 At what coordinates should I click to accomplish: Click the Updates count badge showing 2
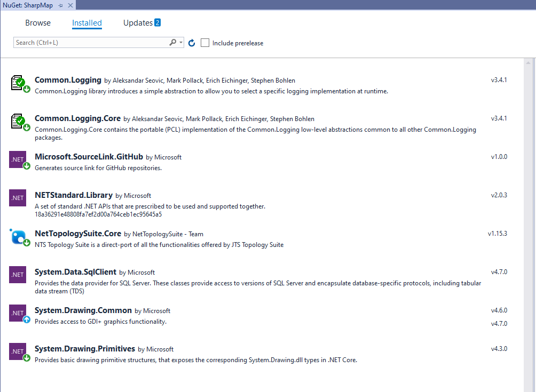pos(159,22)
